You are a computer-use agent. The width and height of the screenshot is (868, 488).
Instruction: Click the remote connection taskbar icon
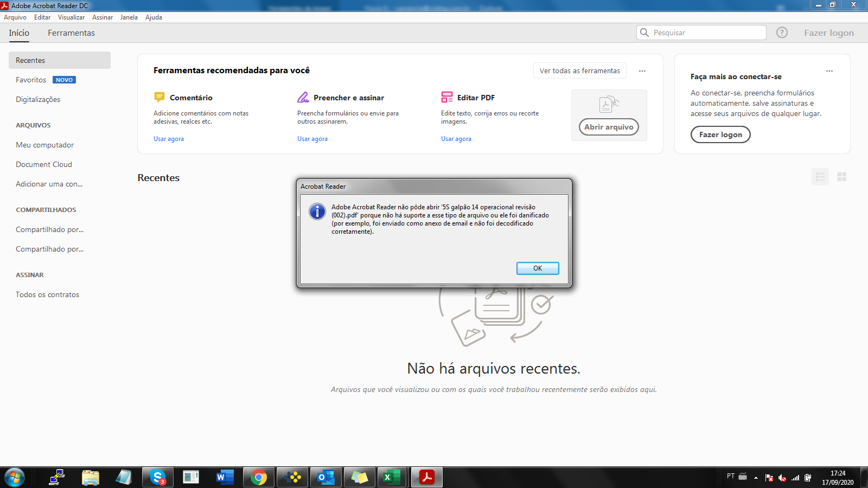point(57,478)
